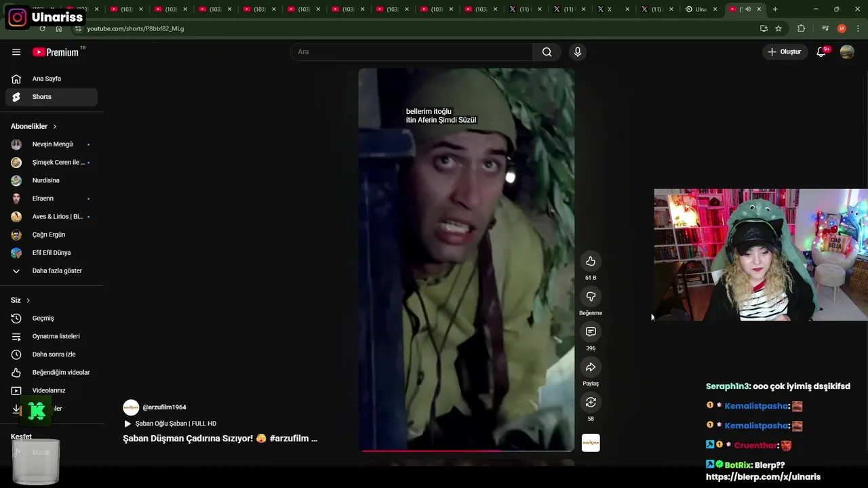Image resolution: width=868 pixels, height=488 pixels.
Task: Click BotRix blerp.com link in chat
Action: (x=763, y=477)
